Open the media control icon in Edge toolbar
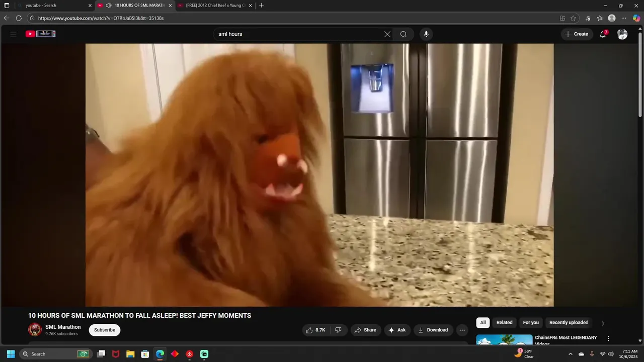Screen dimensions: 644x362 coord(588,18)
